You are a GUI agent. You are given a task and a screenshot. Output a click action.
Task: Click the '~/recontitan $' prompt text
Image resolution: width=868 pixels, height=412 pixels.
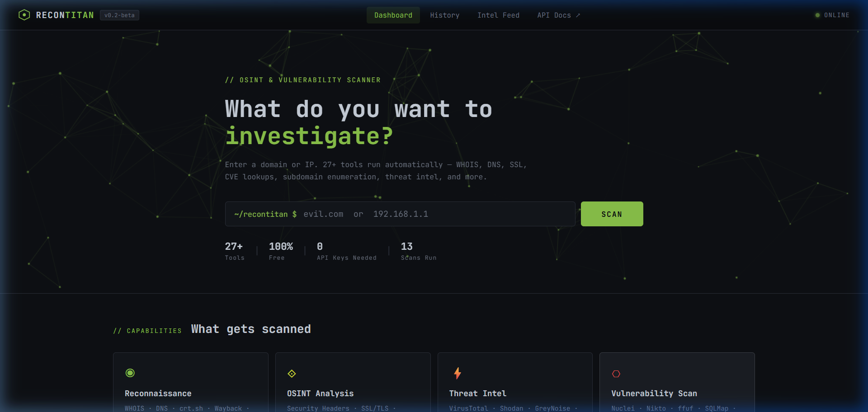(x=265, y=214)
